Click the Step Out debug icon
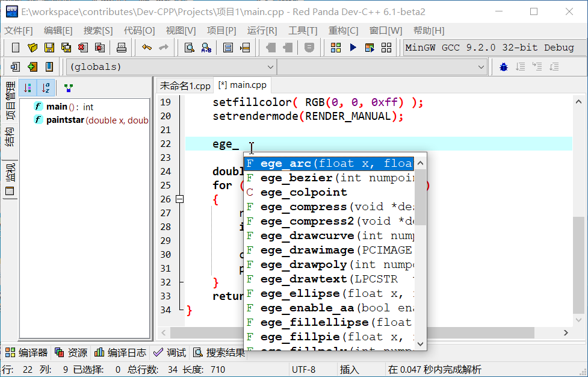588x377 pixels. (554, 67)
